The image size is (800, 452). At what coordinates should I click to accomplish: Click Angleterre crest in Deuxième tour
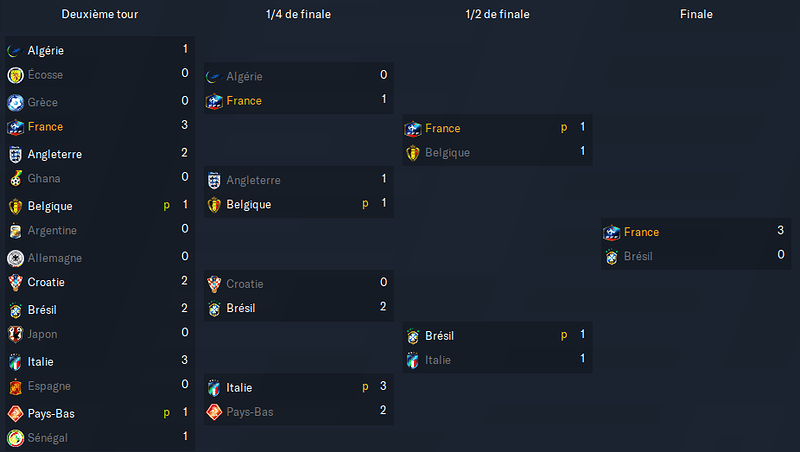(15, 154)
